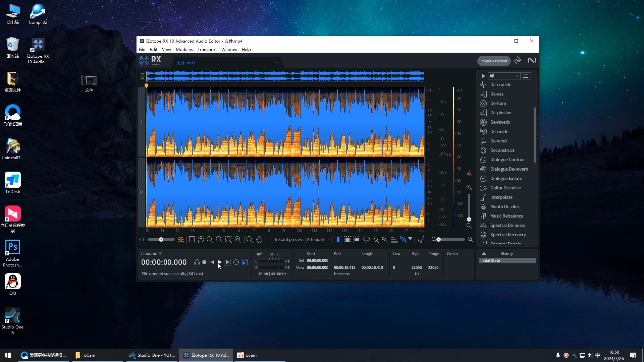Adjust the waveform/spectrogram opacity slider
The width and height of the screenshot is (644, 362).
(x=161, y=239)
